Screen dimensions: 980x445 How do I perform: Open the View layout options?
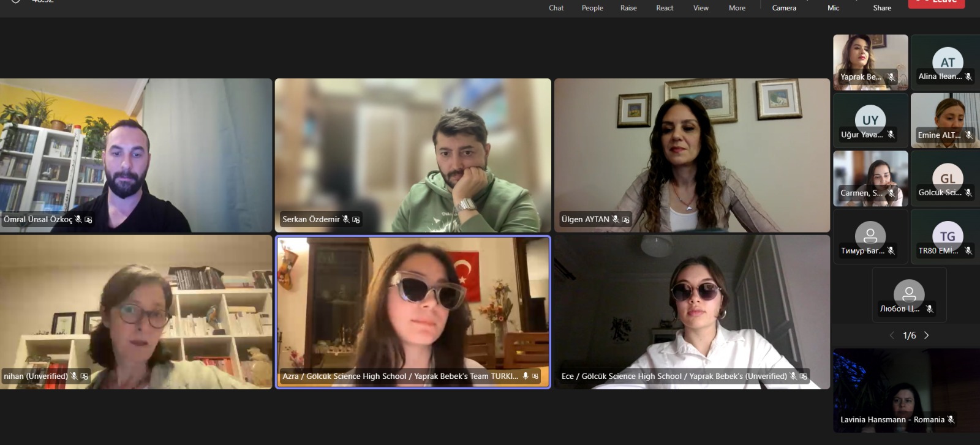[x=701, y=6]
